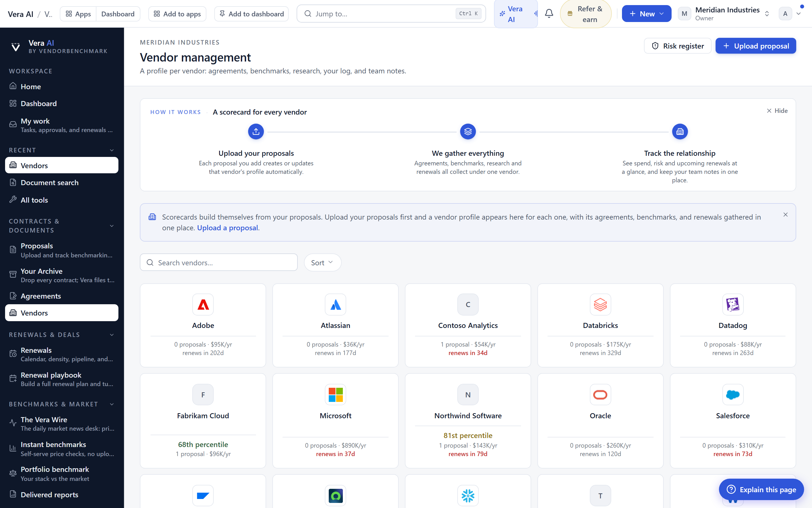Open notifications bell
Screen dimensions: 812x508
click(549, 14)
